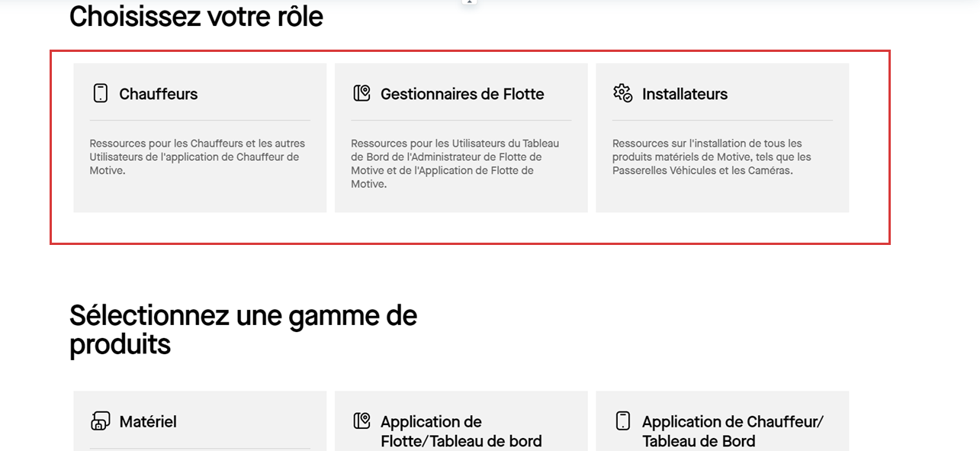Click empty area below the Installateurs description
Viewport: 980px width, 451px height.
tap(722, 195)
